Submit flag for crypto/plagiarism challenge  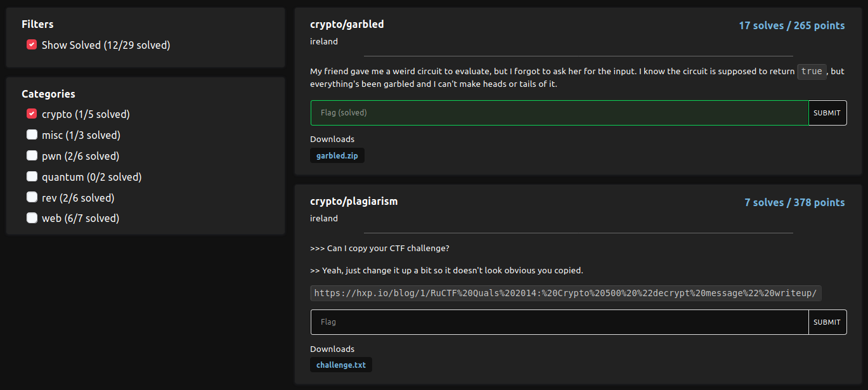(x=827, y=322)
